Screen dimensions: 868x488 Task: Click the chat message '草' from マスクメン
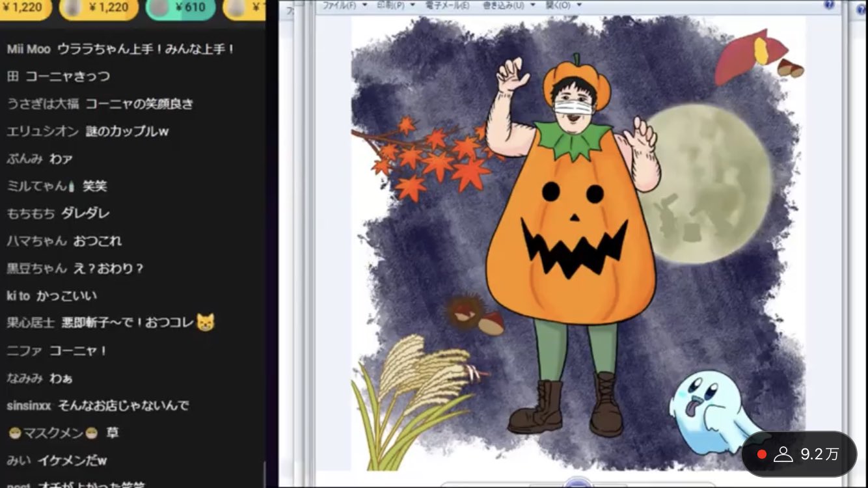coord(113,433)
